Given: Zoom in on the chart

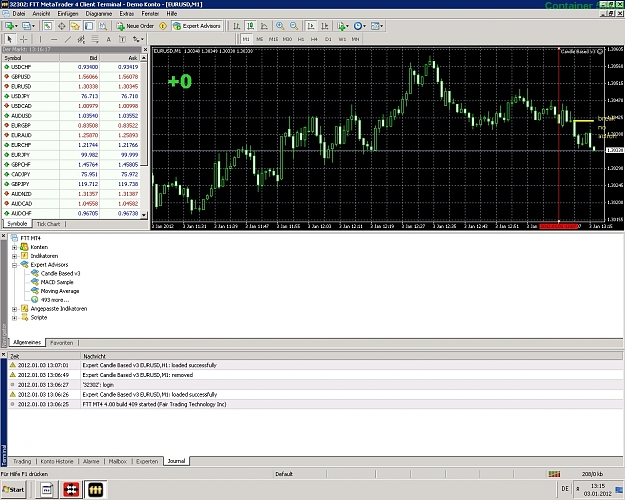Looking at the screenshot, I should [x=280, y=26].
